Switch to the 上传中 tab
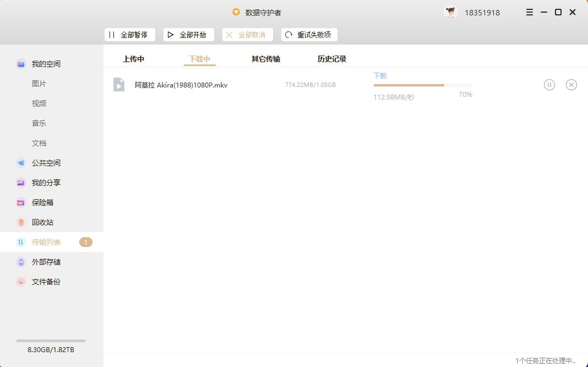This screenshot has height=367, width=588. (133, 58)
